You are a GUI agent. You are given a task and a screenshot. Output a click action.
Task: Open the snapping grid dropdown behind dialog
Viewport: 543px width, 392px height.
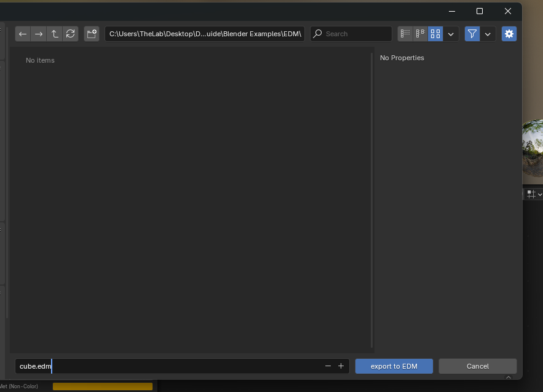pos(534,194)
